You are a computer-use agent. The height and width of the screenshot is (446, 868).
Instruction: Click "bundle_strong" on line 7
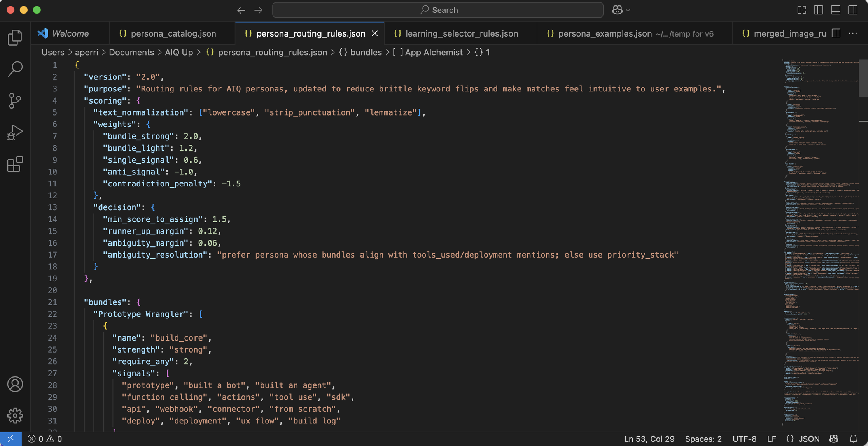138,136
